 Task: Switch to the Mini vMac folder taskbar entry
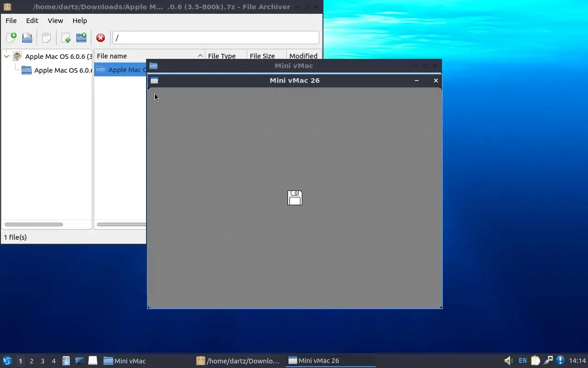(x=147, y=361)
